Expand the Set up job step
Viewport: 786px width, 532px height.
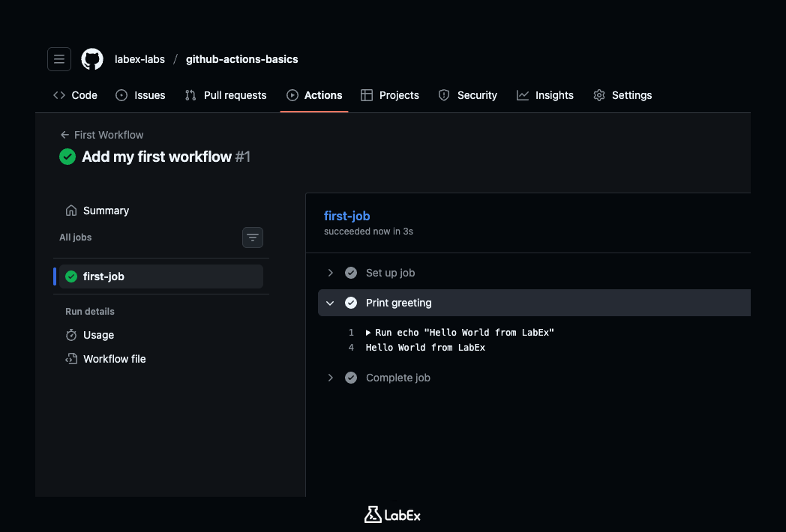tap(330, 273)
